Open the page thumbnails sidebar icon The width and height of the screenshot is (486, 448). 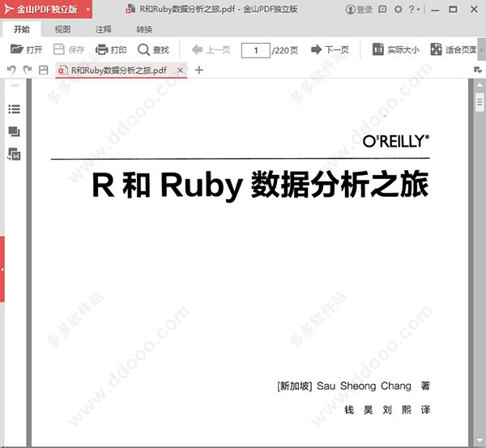(15, 131)
